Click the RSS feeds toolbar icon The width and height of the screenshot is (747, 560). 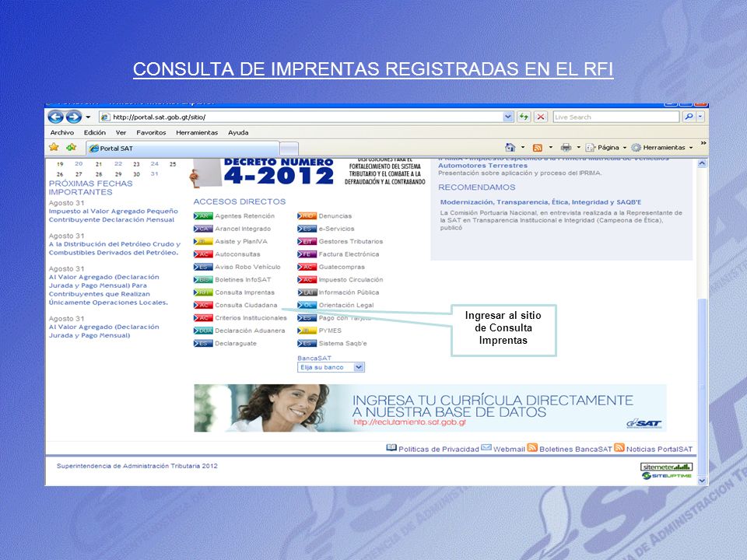538,148
